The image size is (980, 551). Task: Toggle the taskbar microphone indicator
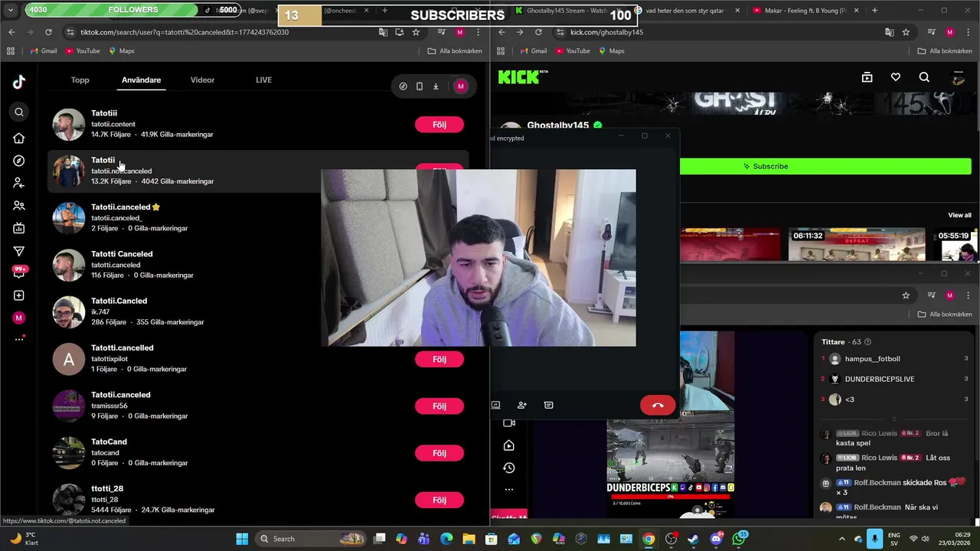(x=875, y=539)
